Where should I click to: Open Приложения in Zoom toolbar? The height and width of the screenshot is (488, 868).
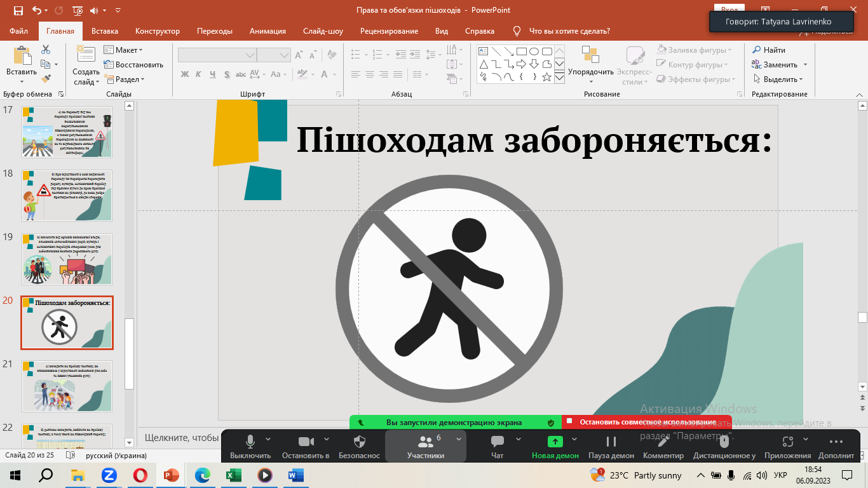[x=788, y=447]
